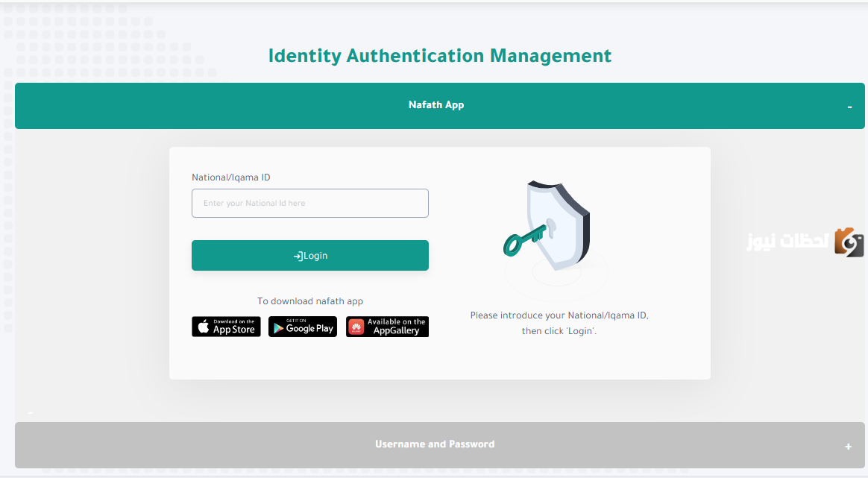Open the Google Play download badge
Viewport: 868px width, 478px height.
pos(303,327)
